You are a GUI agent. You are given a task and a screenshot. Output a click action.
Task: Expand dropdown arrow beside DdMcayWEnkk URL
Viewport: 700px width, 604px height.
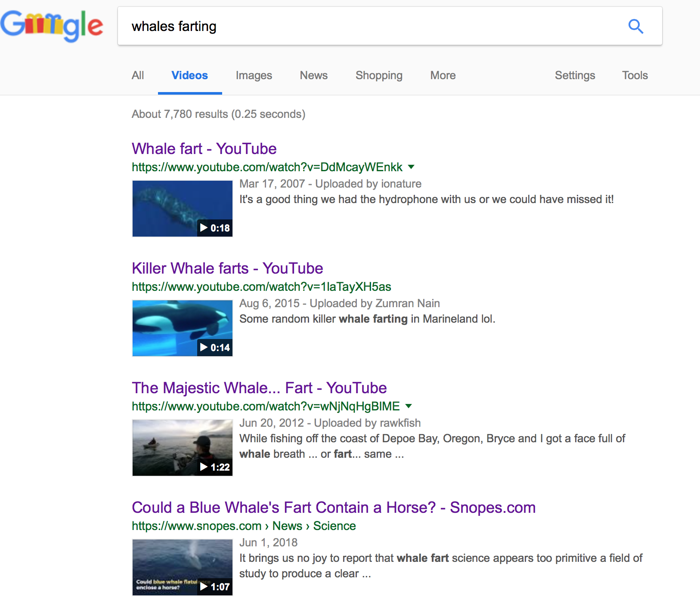tap(411, 167)
